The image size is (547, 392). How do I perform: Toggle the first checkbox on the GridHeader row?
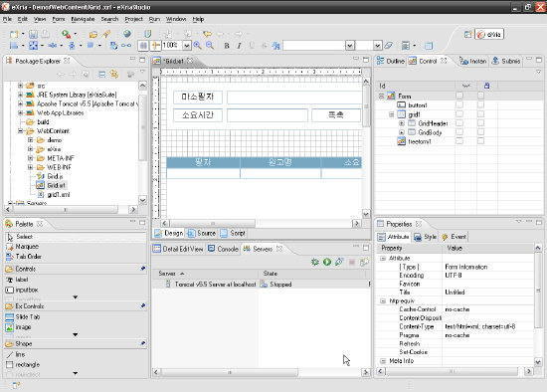459,122
